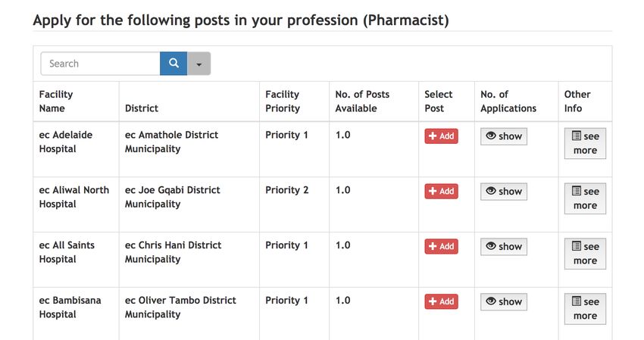Viewport: 644px width, 340px height.
Task: See more info for ec Bambisana Hospital
Action: tap(585, 309)
